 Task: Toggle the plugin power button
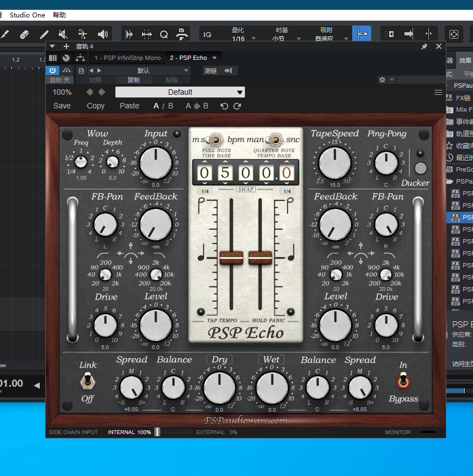(52, 71)
